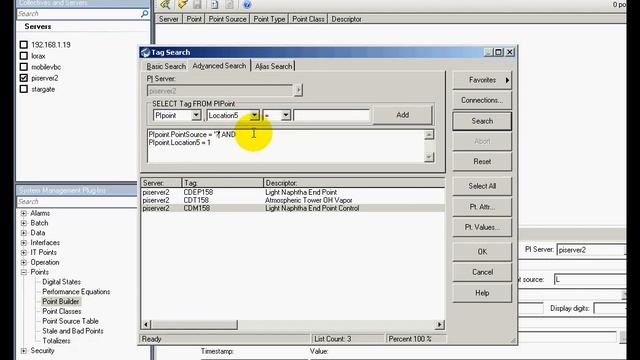Check the mobilevbc server checkbox

tap(24, 67)
